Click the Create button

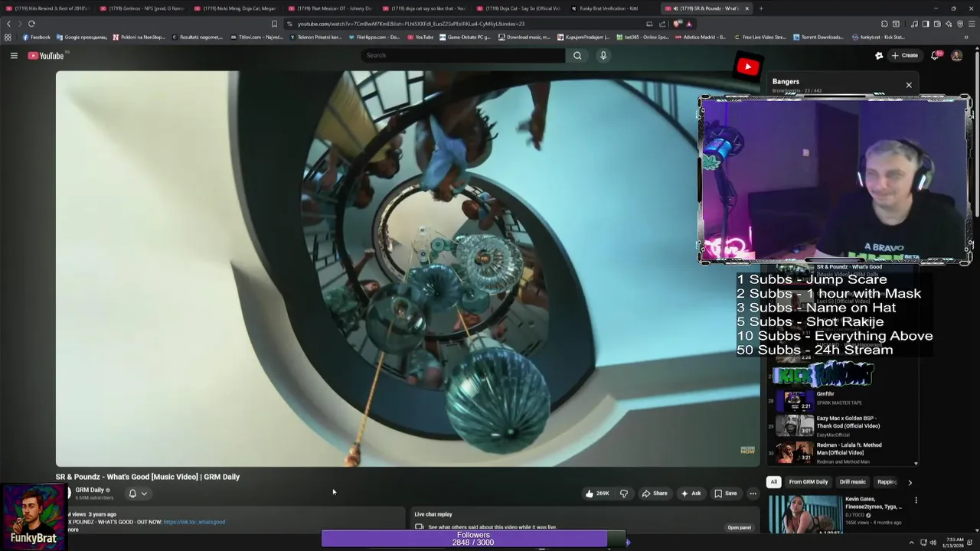click(904, 55)
